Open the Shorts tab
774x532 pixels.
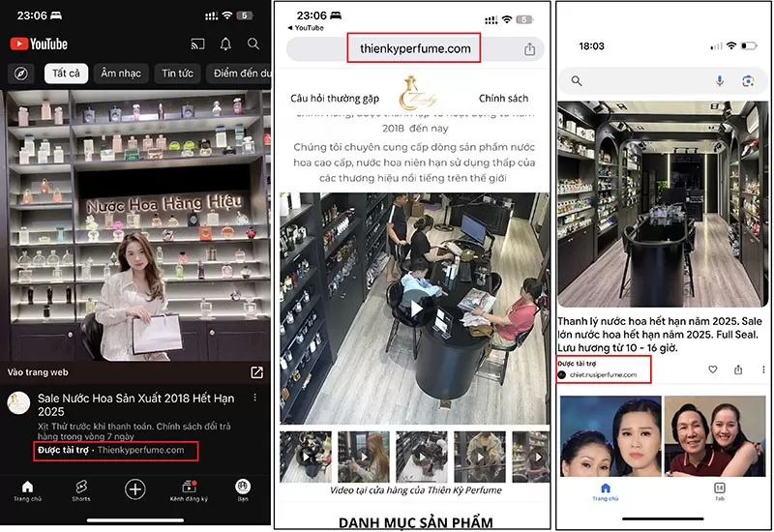point(81,491)
